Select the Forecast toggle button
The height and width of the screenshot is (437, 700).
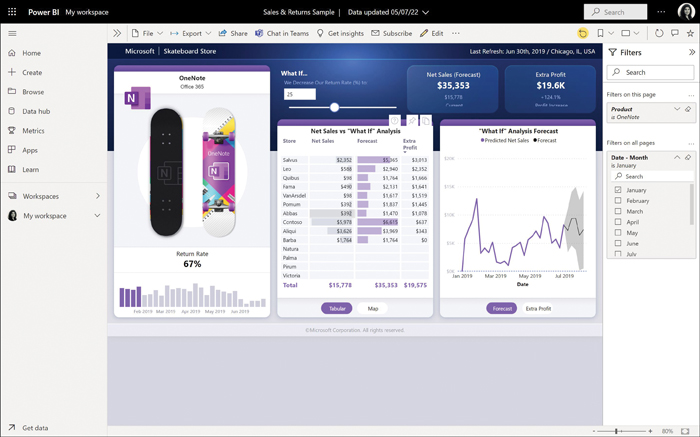pyautogui.click(x=502, y=308)
